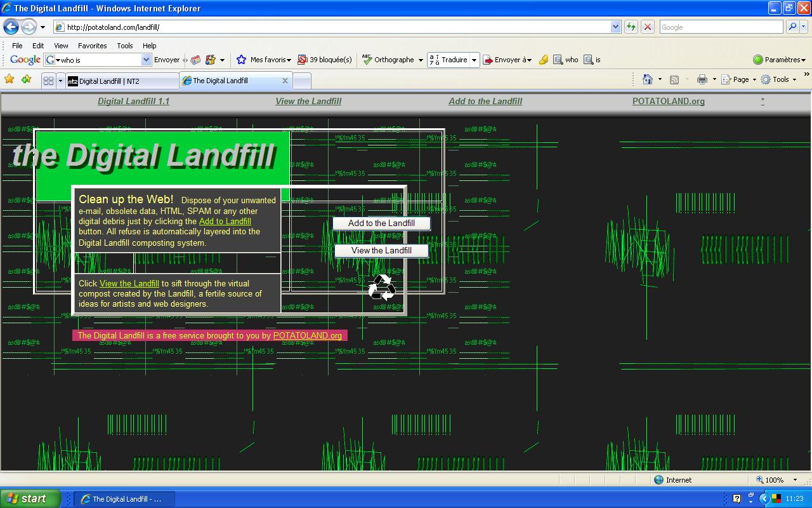Viewport: 812px width, 508px height.
Task: Click the yellow highlighter icon
Action: coord(544,60)
